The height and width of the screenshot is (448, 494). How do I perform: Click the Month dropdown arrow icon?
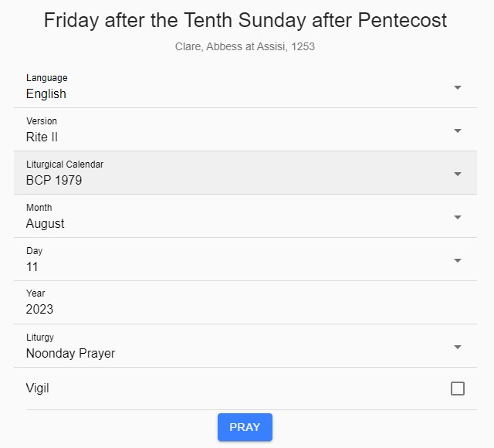(458, 217)
